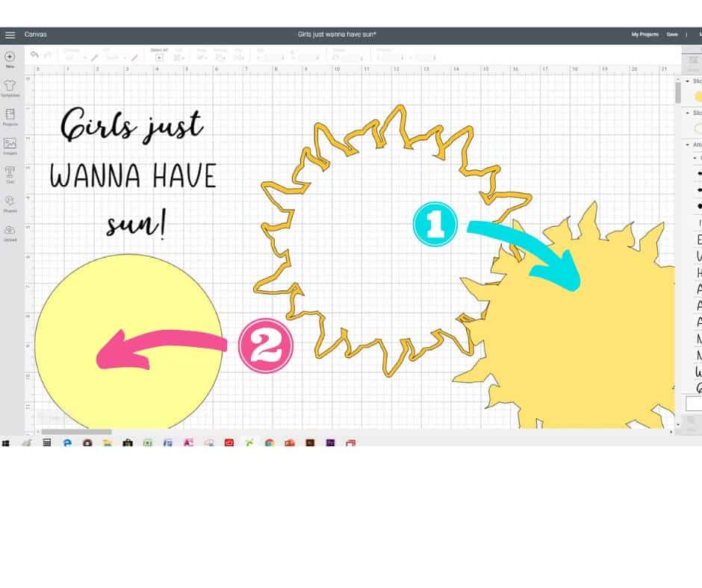The image size is (702, 588).
Task: Click the Select All toolbar icon
Action: click(159, 57)
